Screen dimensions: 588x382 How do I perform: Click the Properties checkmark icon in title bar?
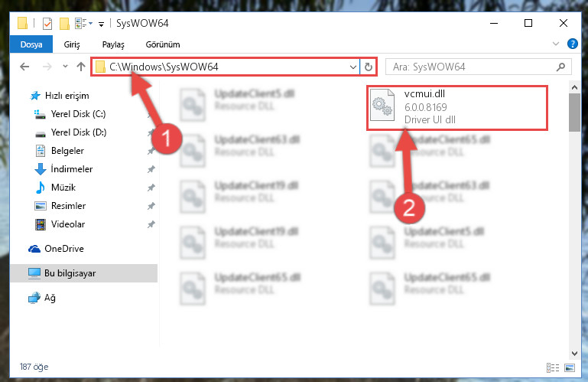[x=47, y=24]
